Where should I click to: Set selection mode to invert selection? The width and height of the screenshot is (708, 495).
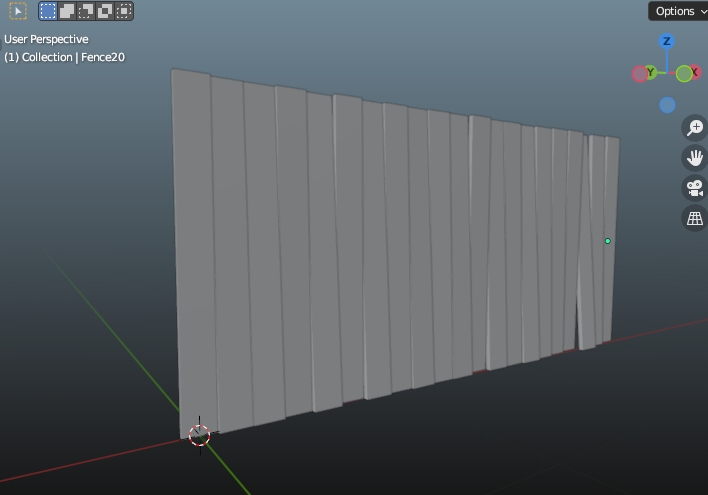click(105, 11)
